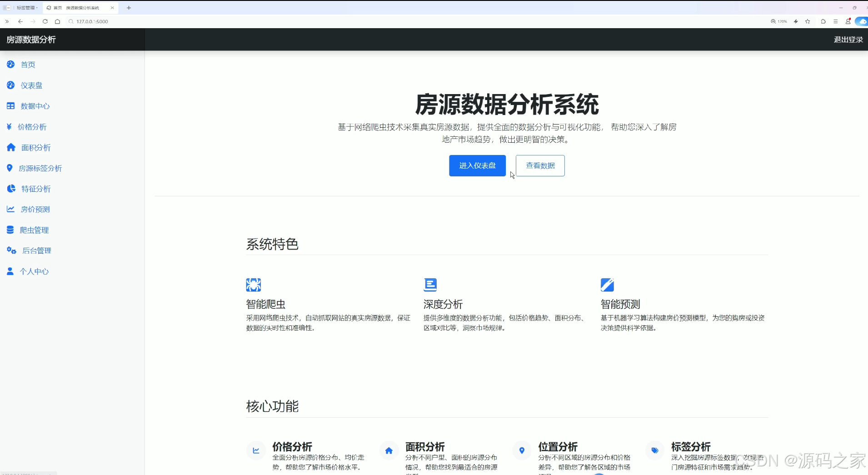Screen dimensions: 868x475
Task: Select the house icon beside 面积分析
Action: point(11,147)
